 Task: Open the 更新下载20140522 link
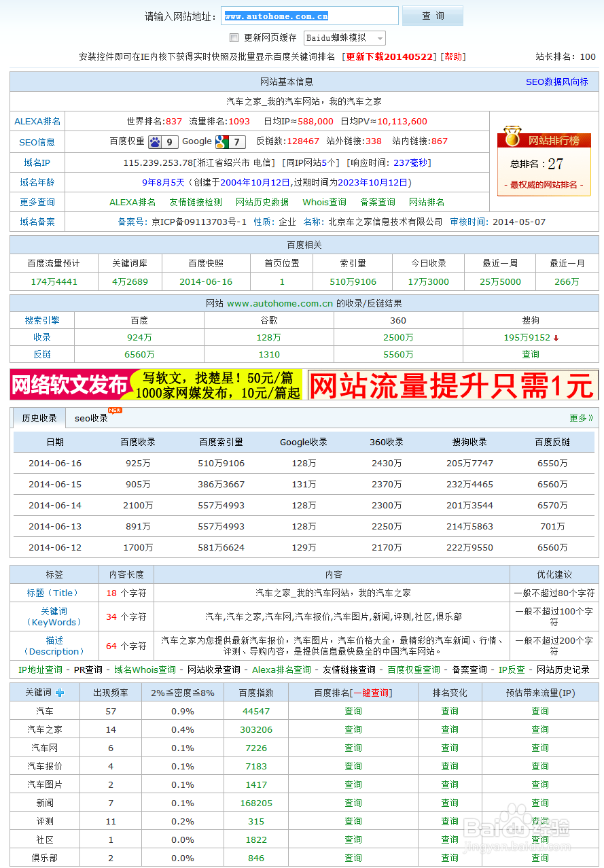tap(390, 57)
